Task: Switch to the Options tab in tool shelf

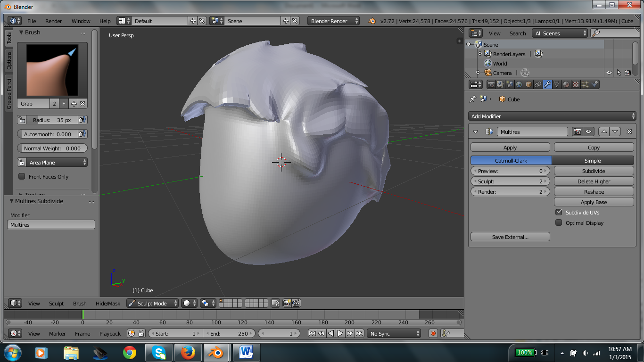Action: (x=9, y=60)
